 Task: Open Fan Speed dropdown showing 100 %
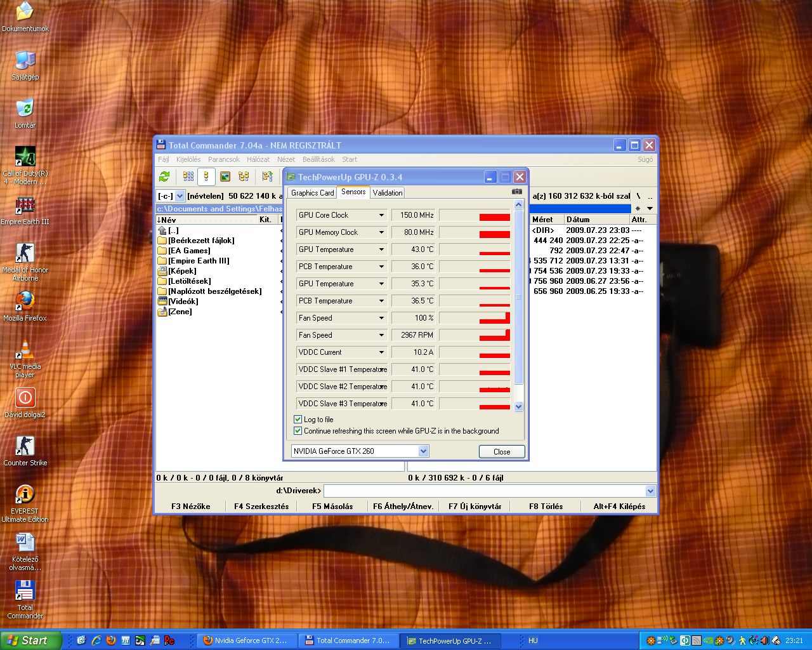coord(381,318)
